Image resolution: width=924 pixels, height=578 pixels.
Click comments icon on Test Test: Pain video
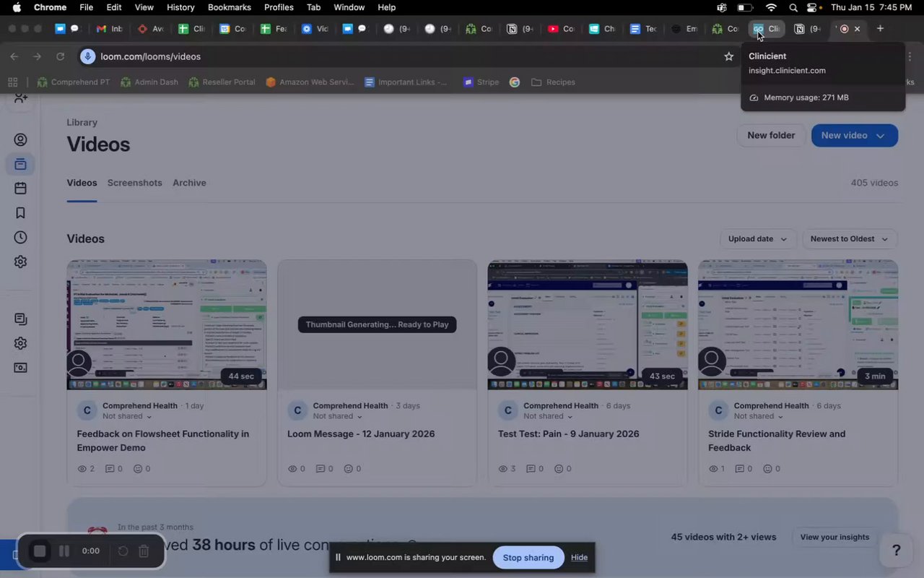point(536,469)
